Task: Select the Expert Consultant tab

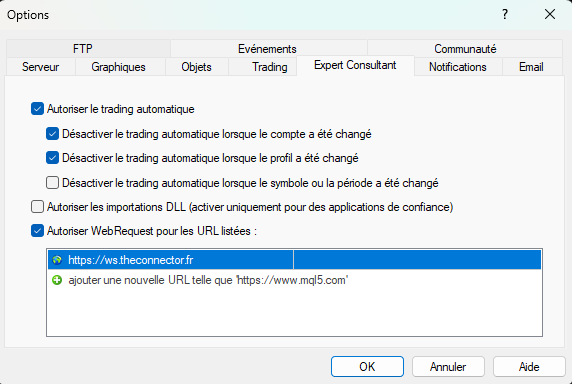Action: (x=355, y=65)
